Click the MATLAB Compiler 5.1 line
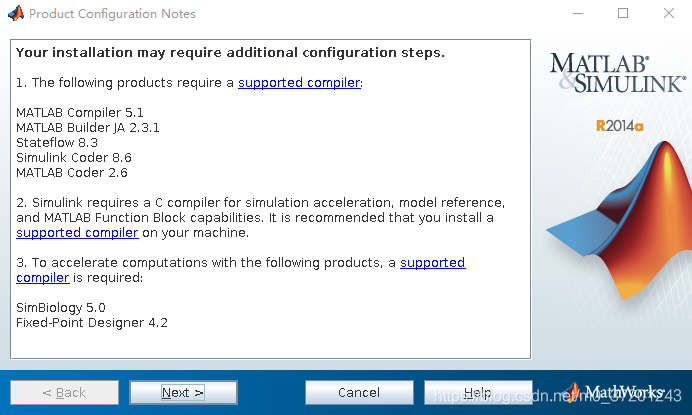This screenshot has height=415, width=692. pos(68,112)
